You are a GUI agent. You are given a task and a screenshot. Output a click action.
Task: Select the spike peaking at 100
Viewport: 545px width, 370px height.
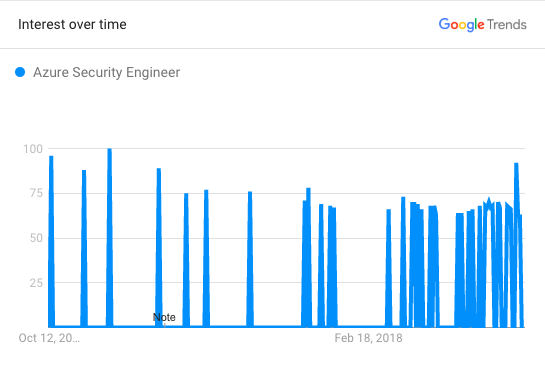click(x=109, y=238)
